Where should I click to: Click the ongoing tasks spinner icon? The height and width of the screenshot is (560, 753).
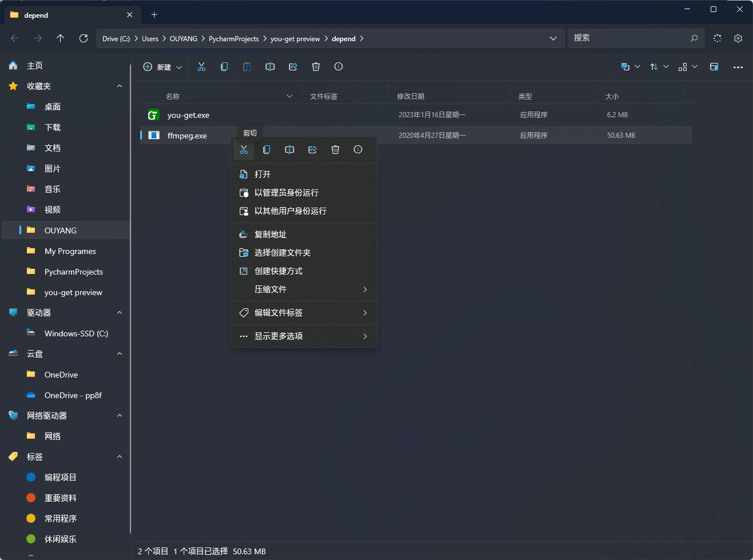(x=718, y=38)
